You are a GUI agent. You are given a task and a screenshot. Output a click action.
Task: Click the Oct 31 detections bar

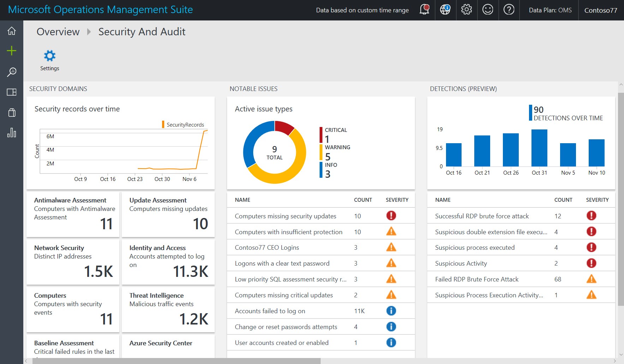539,148
